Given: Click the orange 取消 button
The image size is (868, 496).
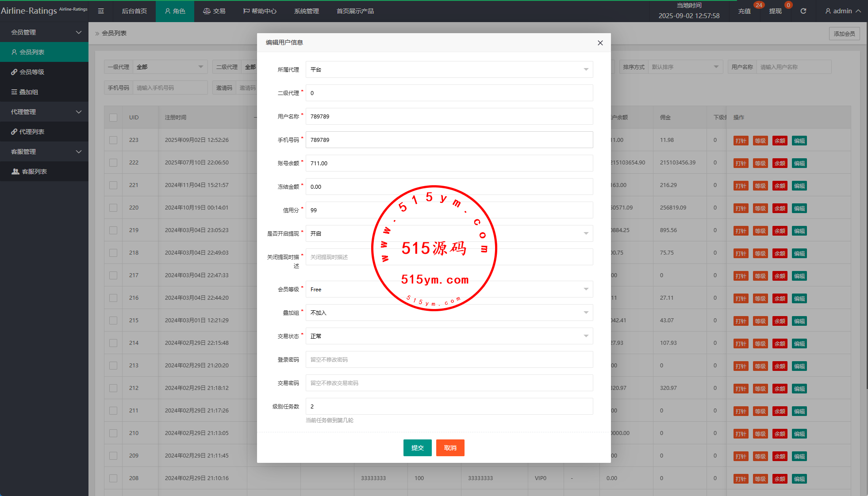Looking at the screenshot, I should coord(450,448).
